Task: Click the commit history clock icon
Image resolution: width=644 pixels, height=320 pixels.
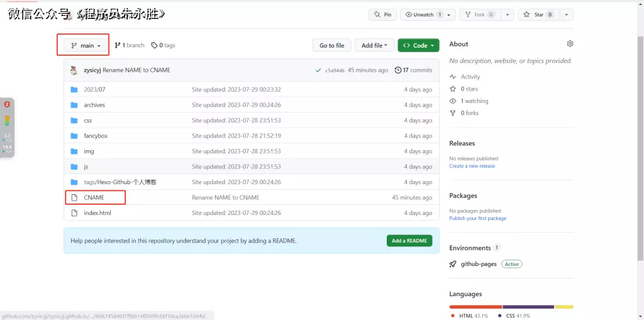Action: [x=397, y=70]
